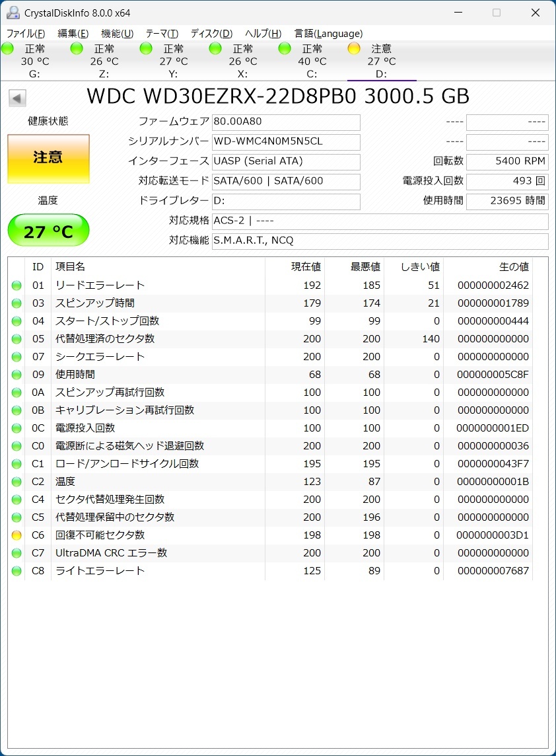Select the G: drive status icon
The image size is (556, 756).
click(8, 48)
